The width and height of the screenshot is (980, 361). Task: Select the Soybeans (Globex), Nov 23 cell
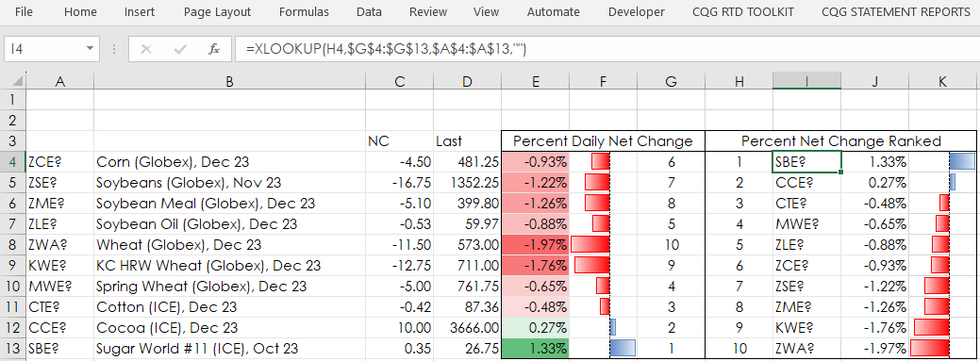[x=229, y=182]
